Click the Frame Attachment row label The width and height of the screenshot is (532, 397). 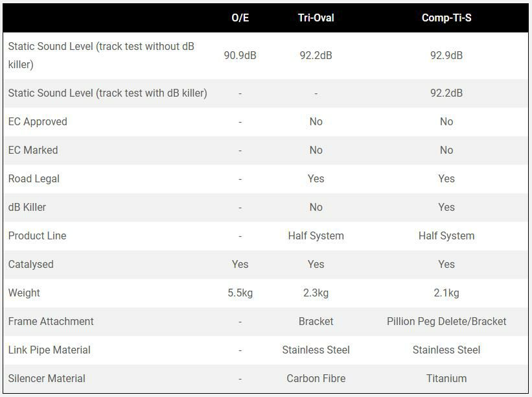[x=51, y=322]
